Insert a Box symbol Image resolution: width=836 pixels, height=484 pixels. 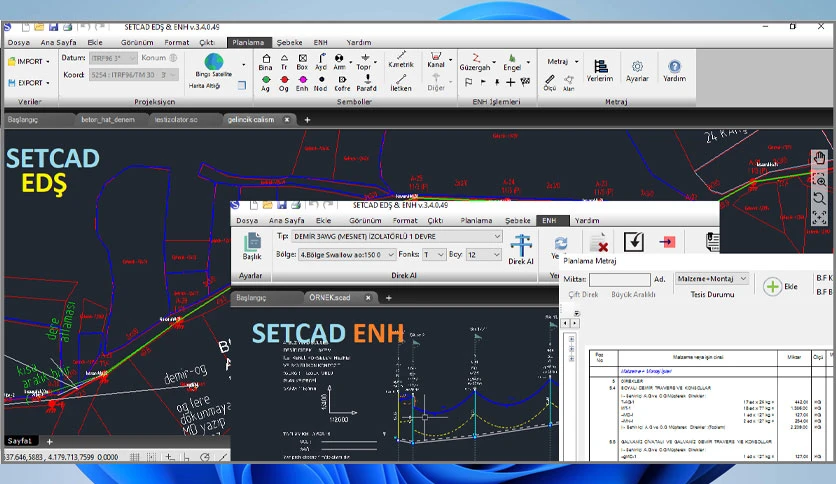pos(302,62)
